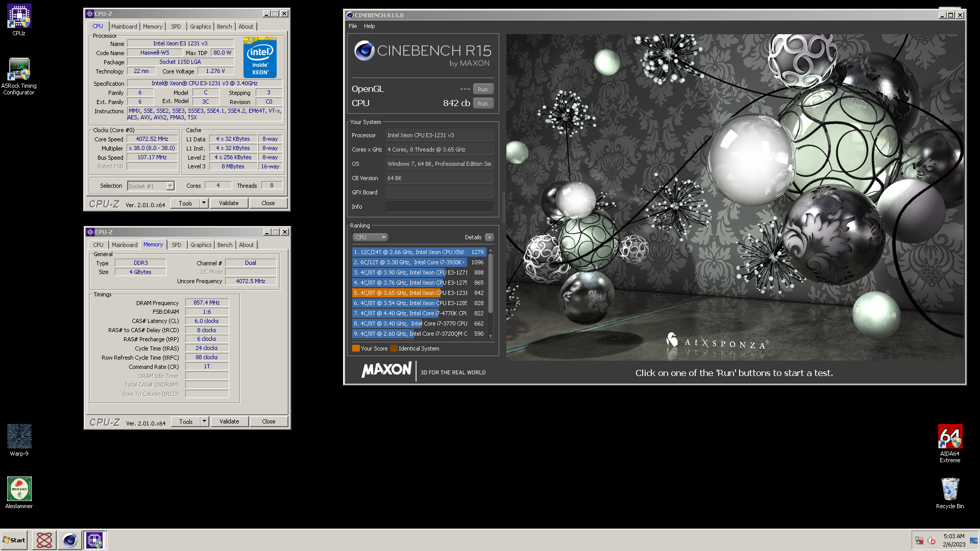
Task: Open the File menu in Cinebench
Action: [353, 26]
